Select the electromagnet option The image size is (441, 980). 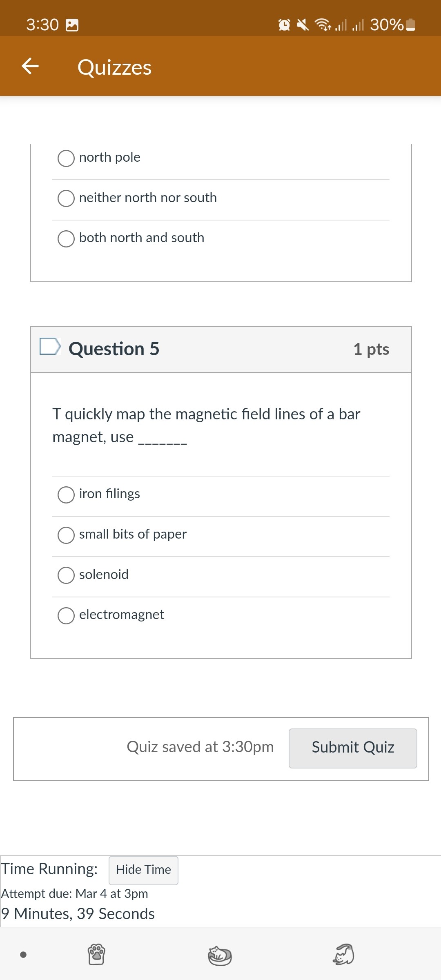66,616
